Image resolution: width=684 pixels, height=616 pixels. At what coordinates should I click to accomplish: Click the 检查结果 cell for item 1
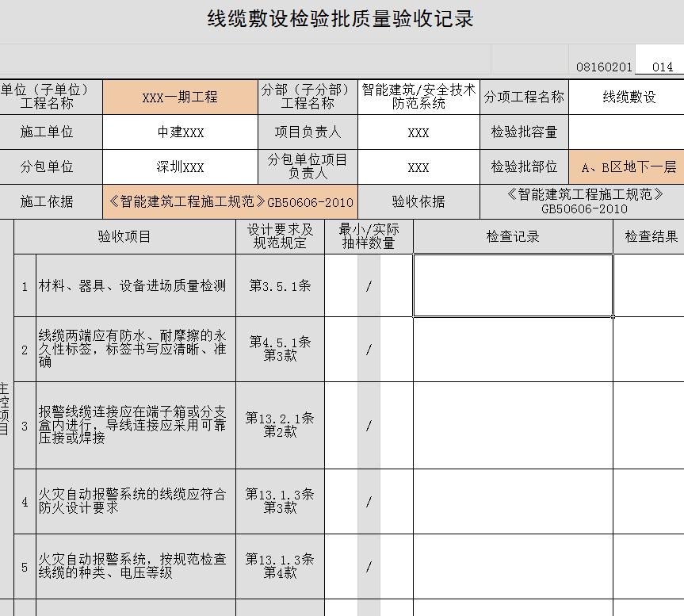click(650, 285)
